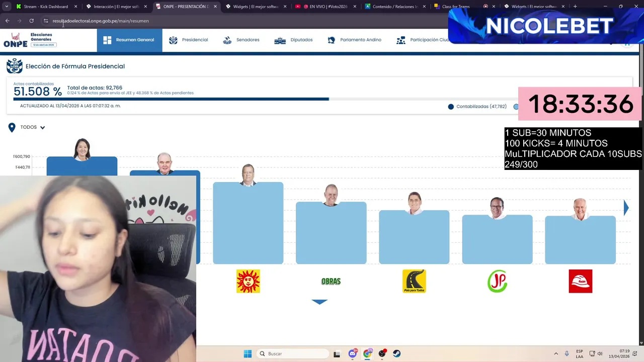This screenshot has height=362, width=644.
Task: Select the red sun party logo
Action: click(248, 281)
